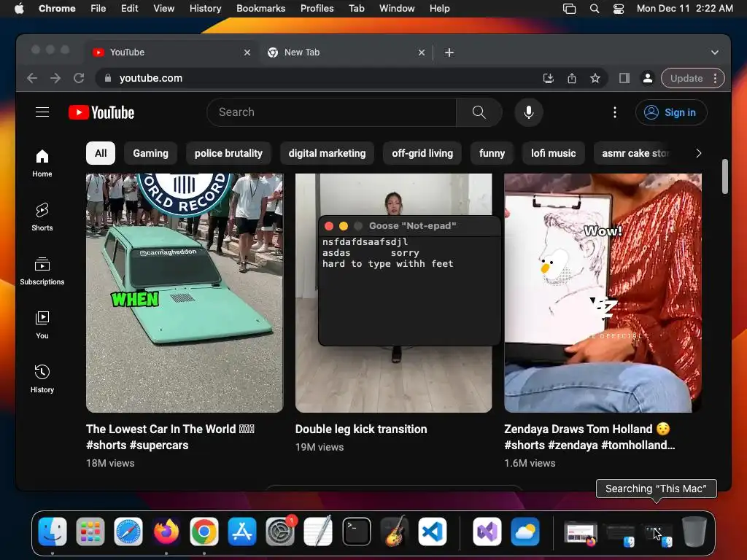Click inside Goose Not-epad text area
This screenshot has width=747, height=560.
click(x=410, y=290)
